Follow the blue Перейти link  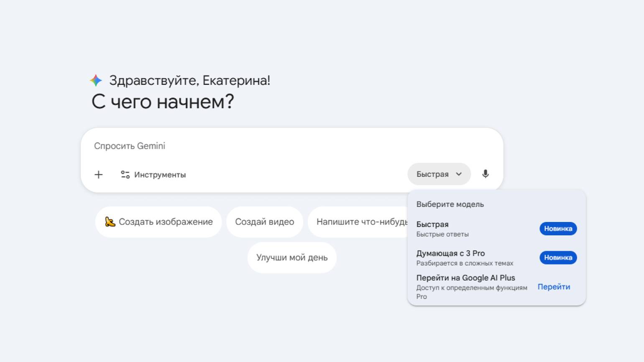(554, 287)
